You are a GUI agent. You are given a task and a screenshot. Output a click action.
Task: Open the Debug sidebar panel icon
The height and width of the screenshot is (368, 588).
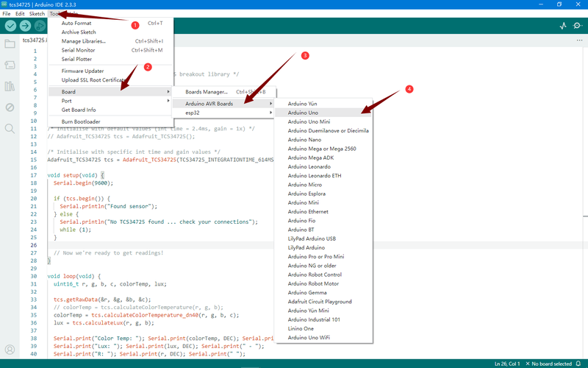10,107
